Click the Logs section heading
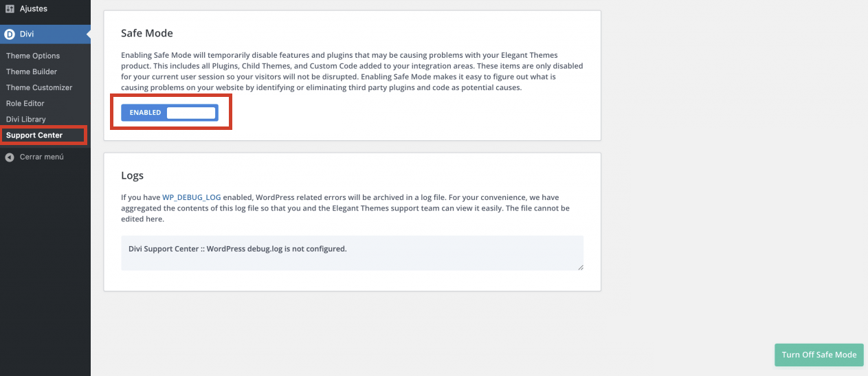868x376 pixels. pyautogui.click(x=132, y=175)
